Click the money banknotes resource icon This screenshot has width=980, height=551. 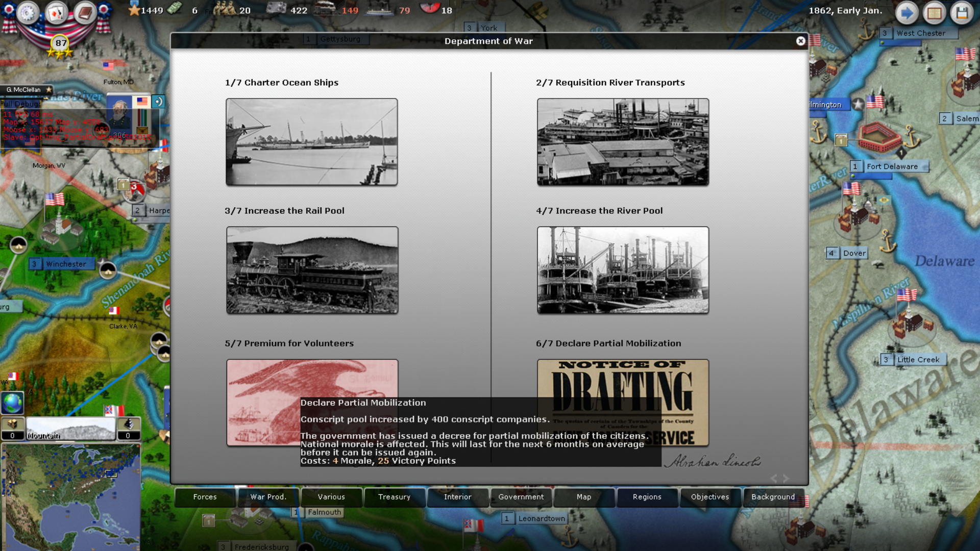coord(175,9)
